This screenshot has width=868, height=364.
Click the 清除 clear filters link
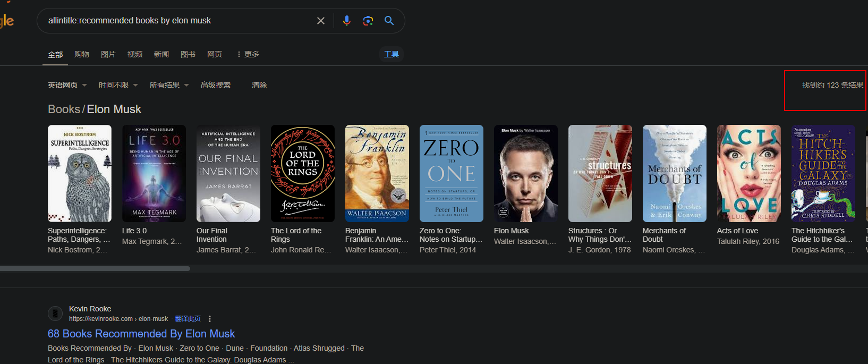click(259, 85)
